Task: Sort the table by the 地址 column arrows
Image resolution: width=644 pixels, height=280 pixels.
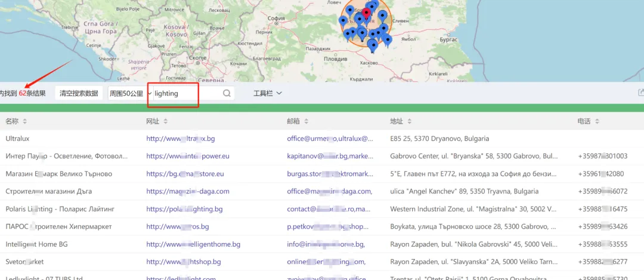Action: [410, 121]
